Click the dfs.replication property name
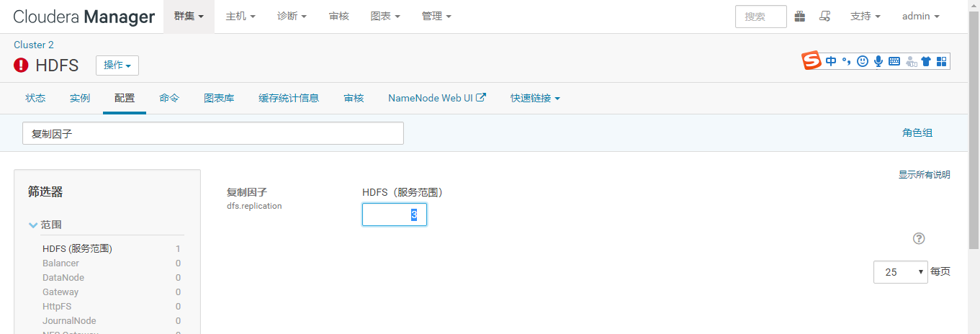980x334 pixels. tap(254, 206)
